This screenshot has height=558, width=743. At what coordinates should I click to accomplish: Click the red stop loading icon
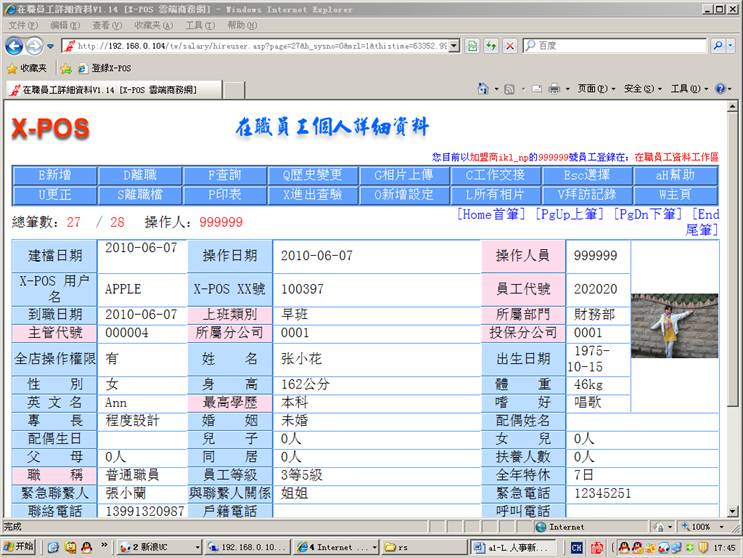click(x=510, y=46)
